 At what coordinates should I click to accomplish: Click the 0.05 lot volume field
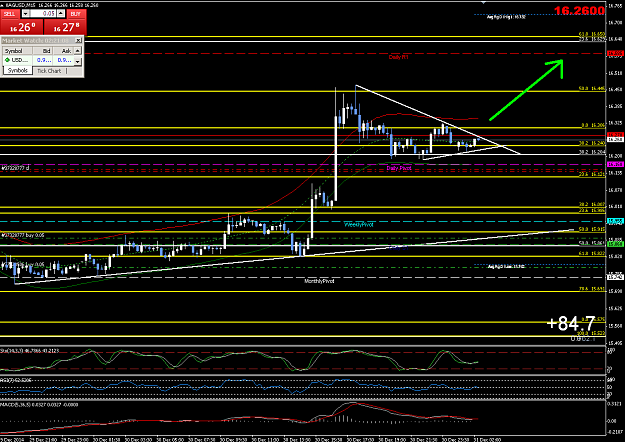[43, 14]
